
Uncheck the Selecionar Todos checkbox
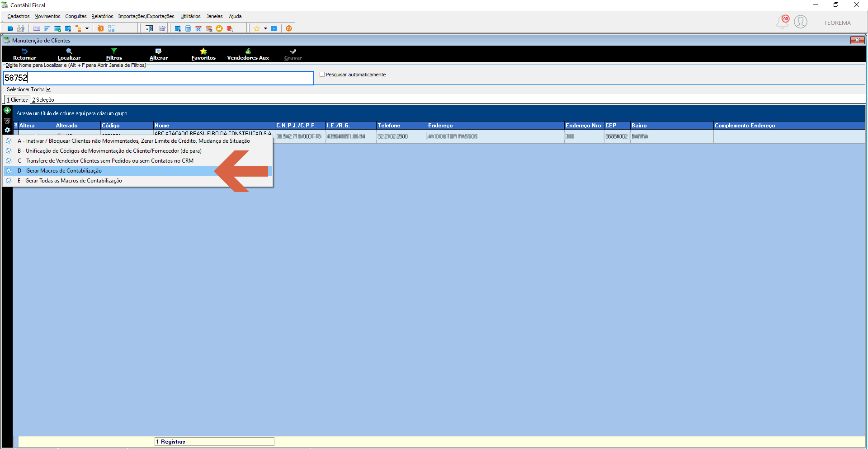tap(48, 89)
